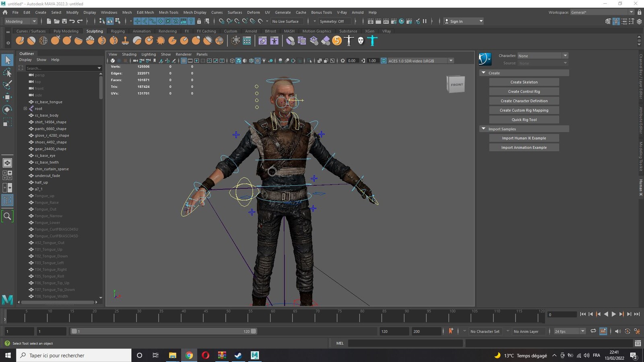
Task: Switch to the Rigging shelf tab
Action: coord(118,31)
